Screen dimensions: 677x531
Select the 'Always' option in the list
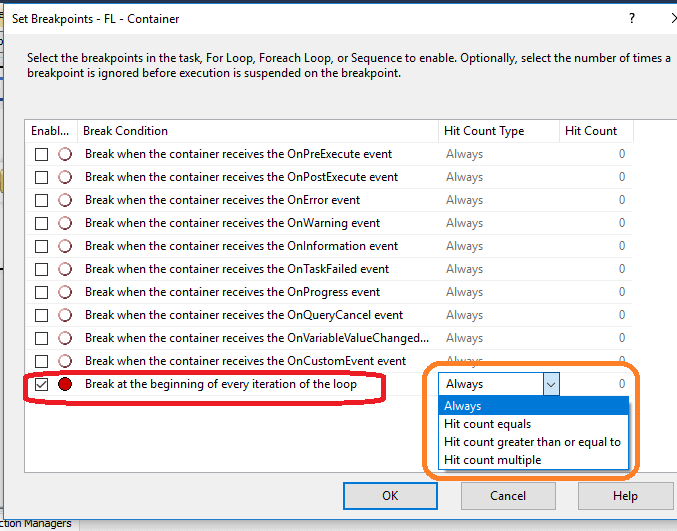(463, 406)
